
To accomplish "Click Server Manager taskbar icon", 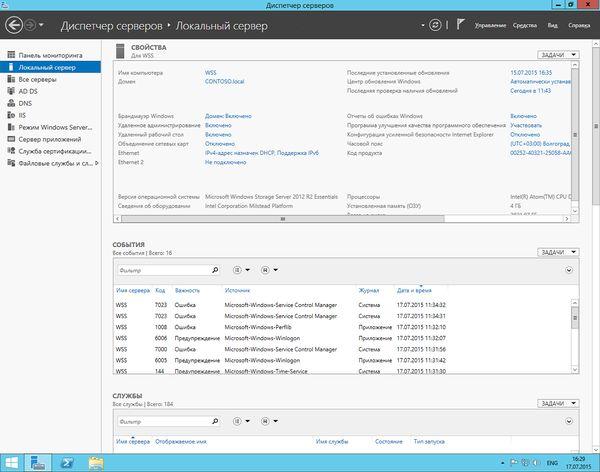I will tap(38, 463).
